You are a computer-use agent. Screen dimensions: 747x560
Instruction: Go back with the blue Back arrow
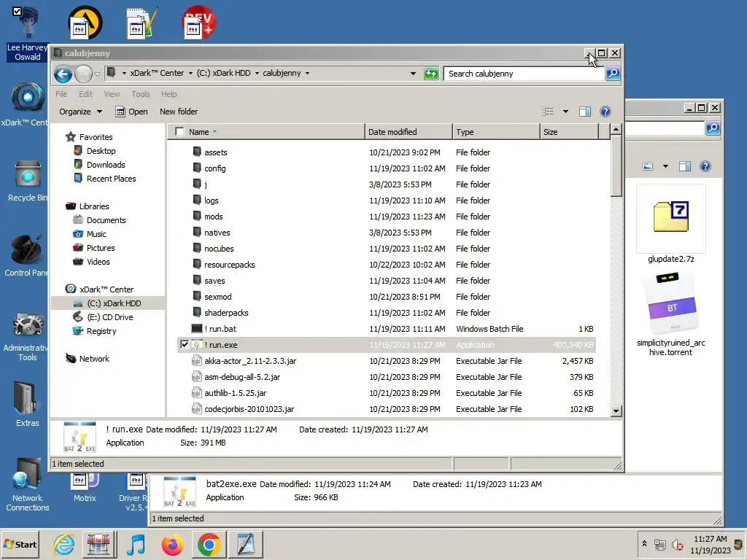point(63,74)
